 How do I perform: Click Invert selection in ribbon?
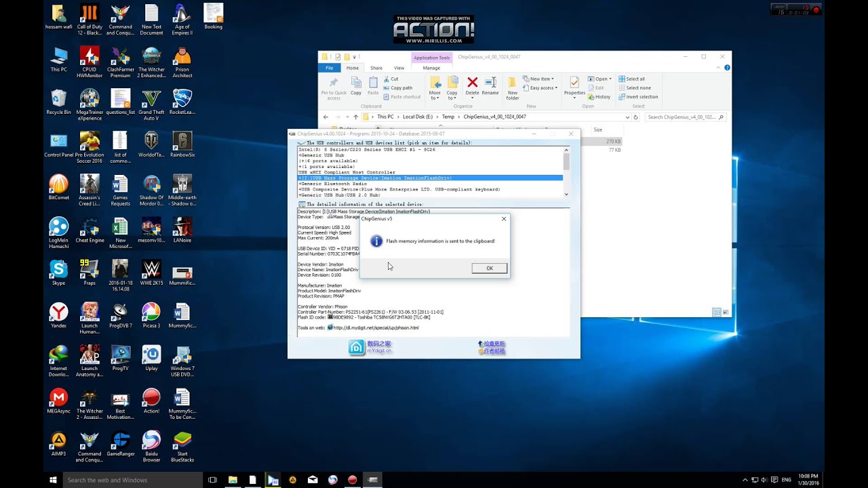[641, 97]
